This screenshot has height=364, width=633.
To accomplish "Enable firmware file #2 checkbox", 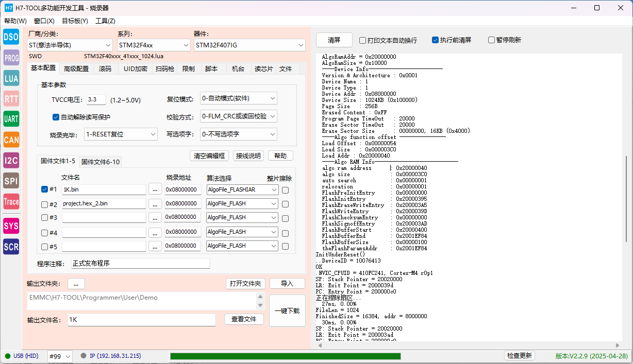I will point(44,204).
